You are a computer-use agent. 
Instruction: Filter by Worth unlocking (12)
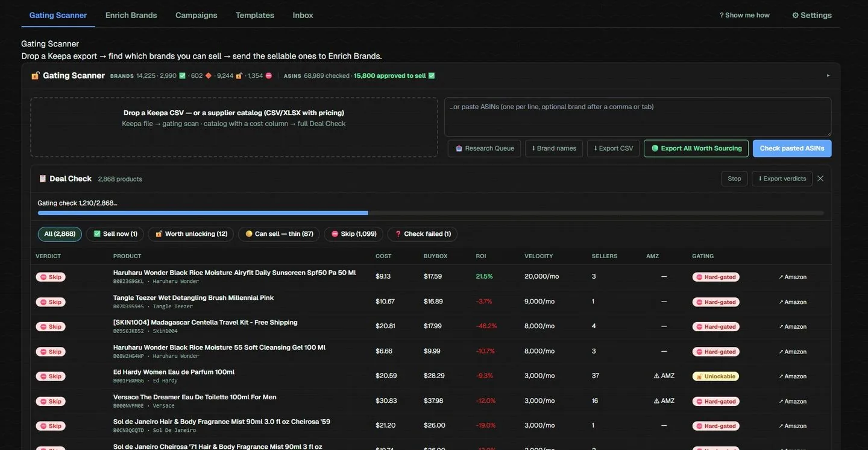coord(191,234)
